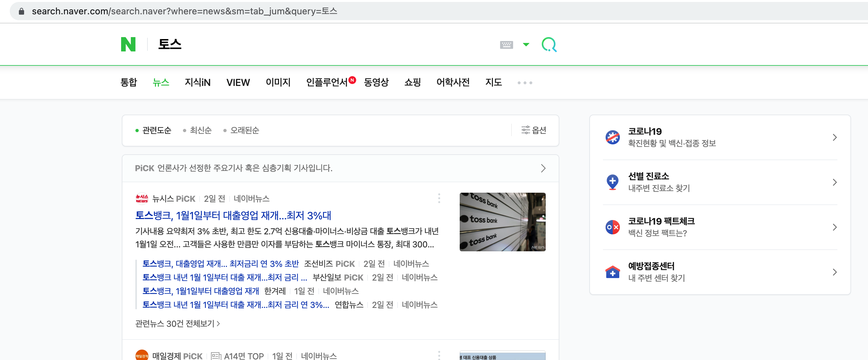Click the green Naver N logo
Viewport: 868px width, 360px height.
[x=128, y=44]
